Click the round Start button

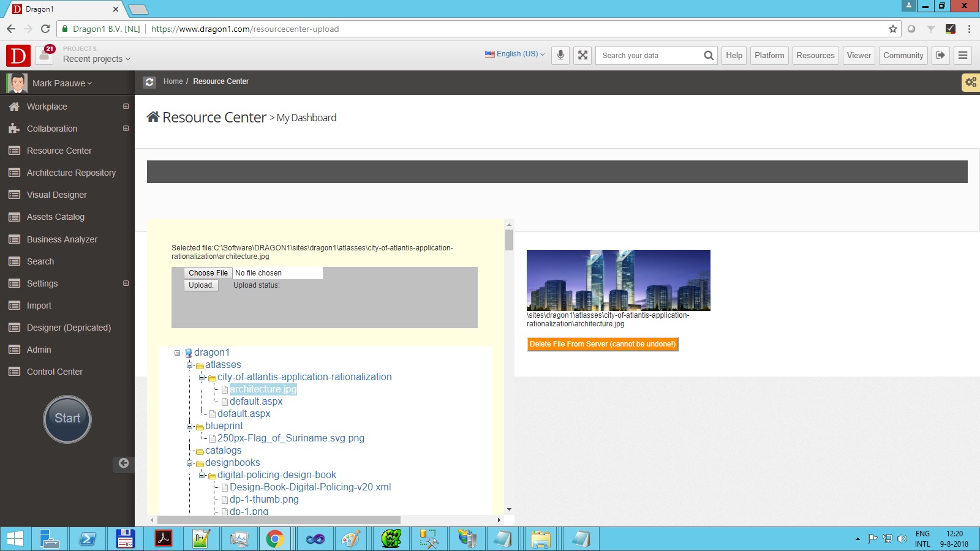(67, 419)
